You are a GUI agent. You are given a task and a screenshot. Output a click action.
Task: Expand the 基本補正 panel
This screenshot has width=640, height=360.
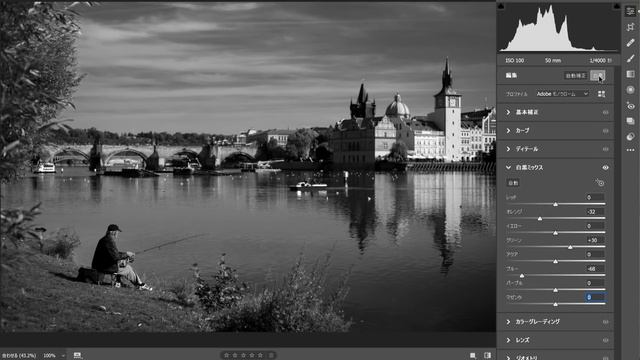point(508,112)
